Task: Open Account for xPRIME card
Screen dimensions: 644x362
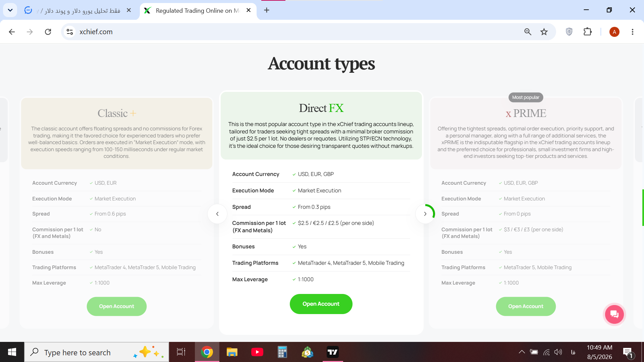Action: (x=526, y=306)
